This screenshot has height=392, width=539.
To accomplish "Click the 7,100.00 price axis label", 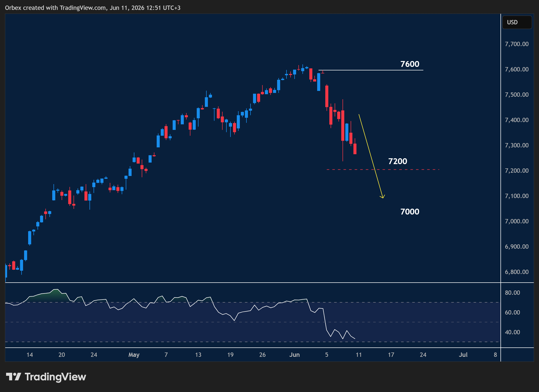I will (517, 196).
